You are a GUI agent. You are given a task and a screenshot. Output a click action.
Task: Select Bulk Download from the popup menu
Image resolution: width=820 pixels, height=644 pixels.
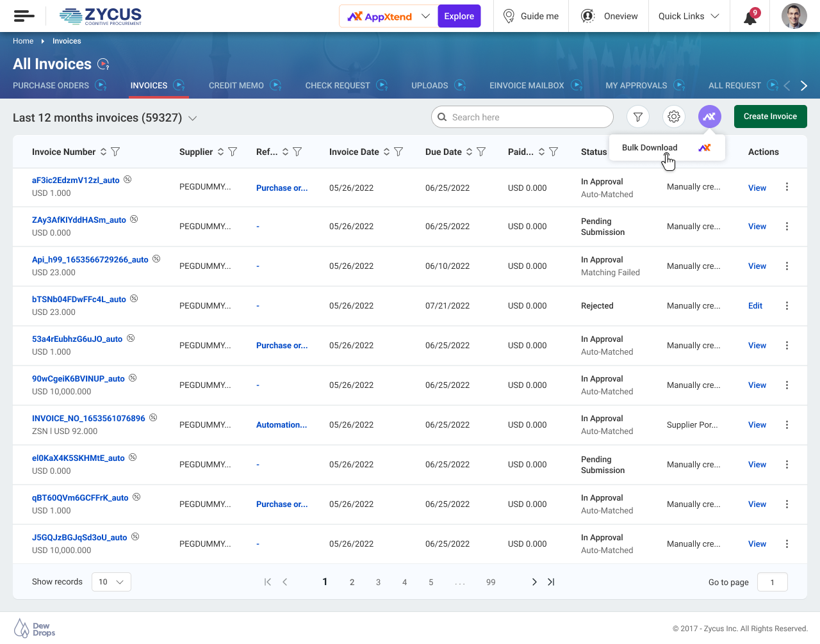click(x=650, y=148)
